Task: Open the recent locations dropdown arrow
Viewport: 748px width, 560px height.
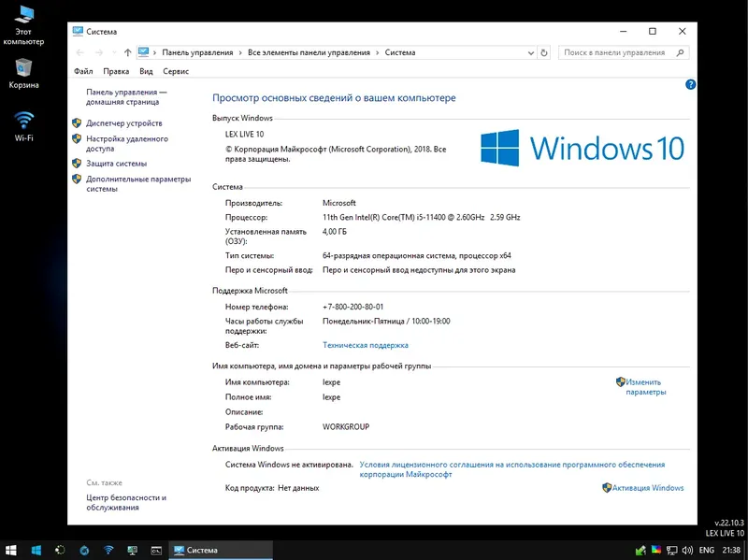Action: [x=114, y=52]
